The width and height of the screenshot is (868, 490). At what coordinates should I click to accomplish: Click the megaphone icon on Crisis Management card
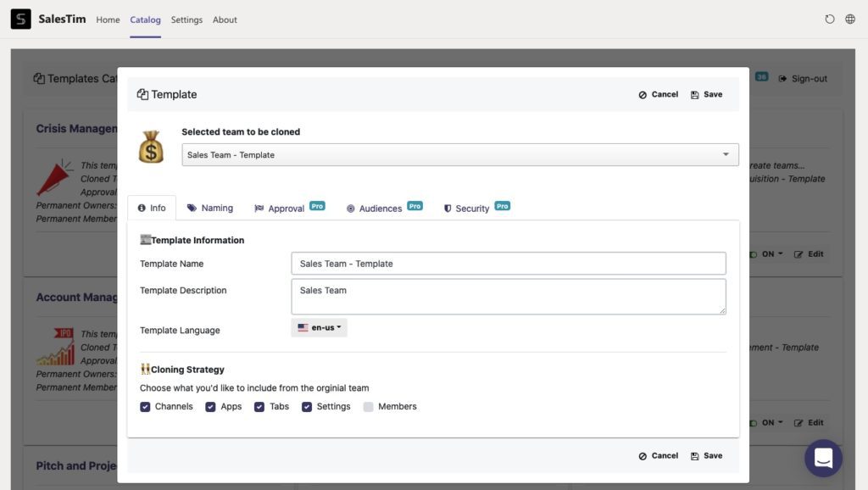[55, 177]
